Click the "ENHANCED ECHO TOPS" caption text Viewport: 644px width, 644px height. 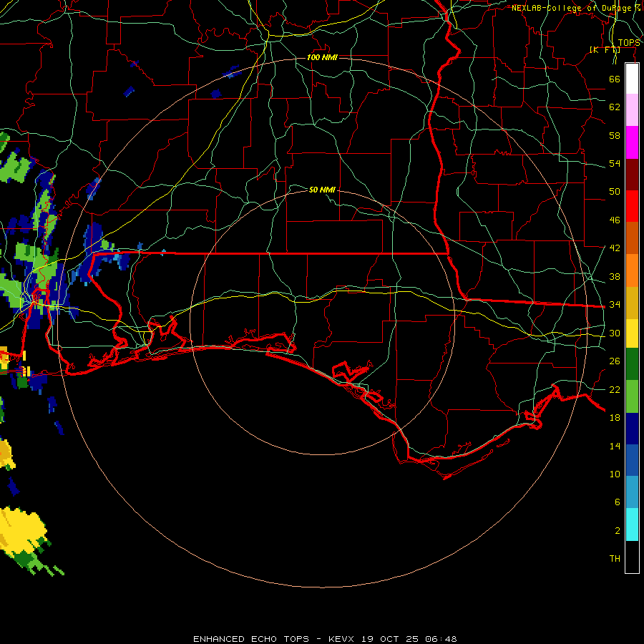click(x=251, y=639)
